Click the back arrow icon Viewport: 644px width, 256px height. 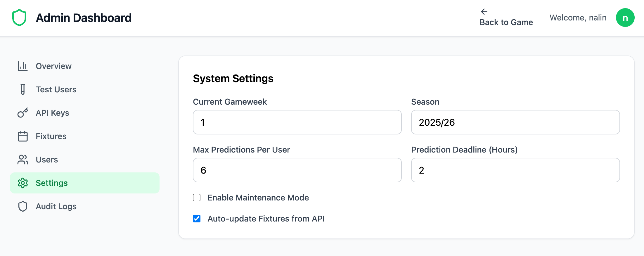coord(484,12)
